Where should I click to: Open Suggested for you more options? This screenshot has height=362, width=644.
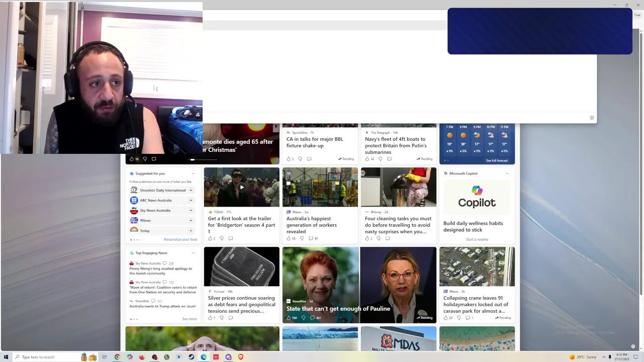(x=193, y=173)
